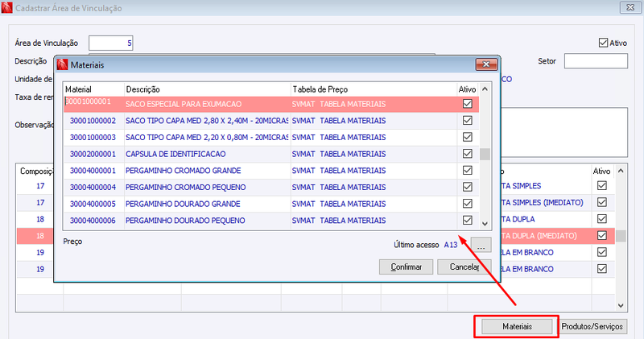Toggle Ativo for SACO ESPECIAL PARA EXUMACAO
The height and width of the screenshot is (339, 644).
pyautogui.click(x=468, y=104)
